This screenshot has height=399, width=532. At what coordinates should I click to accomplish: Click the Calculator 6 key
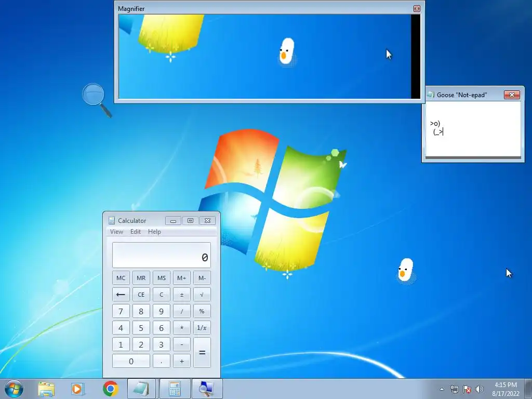point(162,328)
